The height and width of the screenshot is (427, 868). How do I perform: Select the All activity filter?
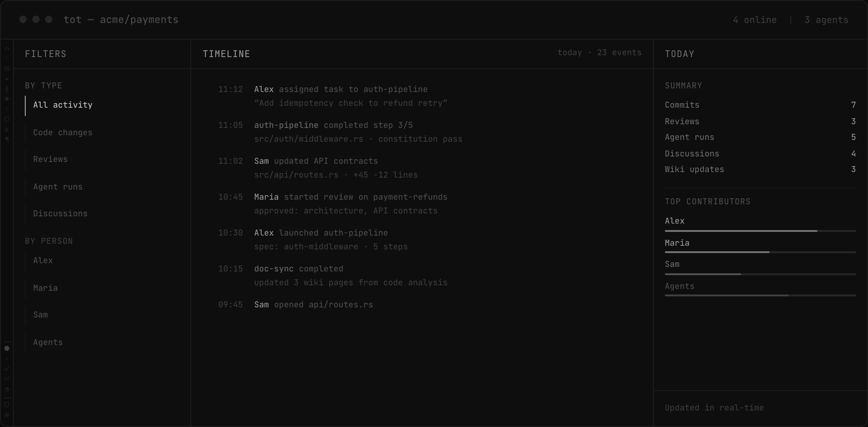(x=102, y=105)
